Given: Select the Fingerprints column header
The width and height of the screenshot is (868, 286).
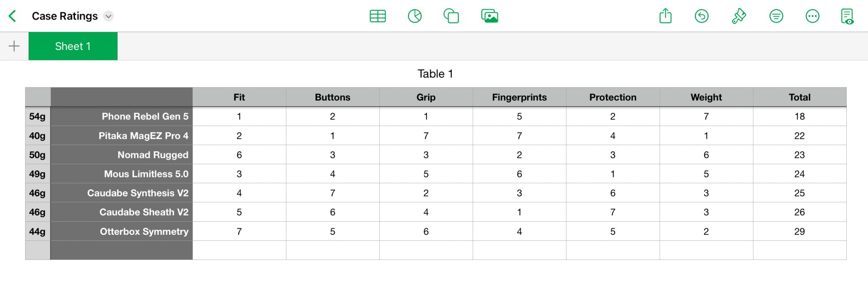Looking at the screenshot, I should click(x=519, y=97).
